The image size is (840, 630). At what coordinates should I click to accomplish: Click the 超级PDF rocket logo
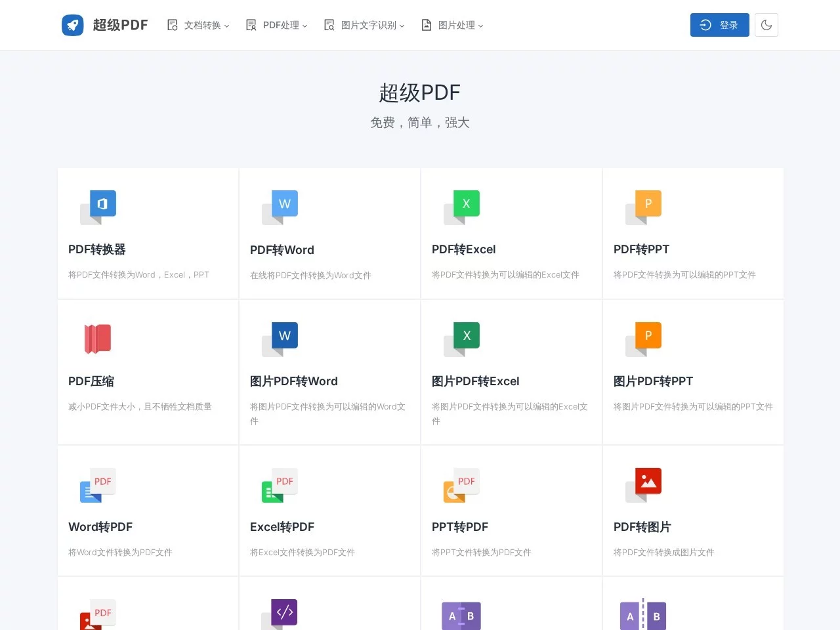tap(72, 25)
